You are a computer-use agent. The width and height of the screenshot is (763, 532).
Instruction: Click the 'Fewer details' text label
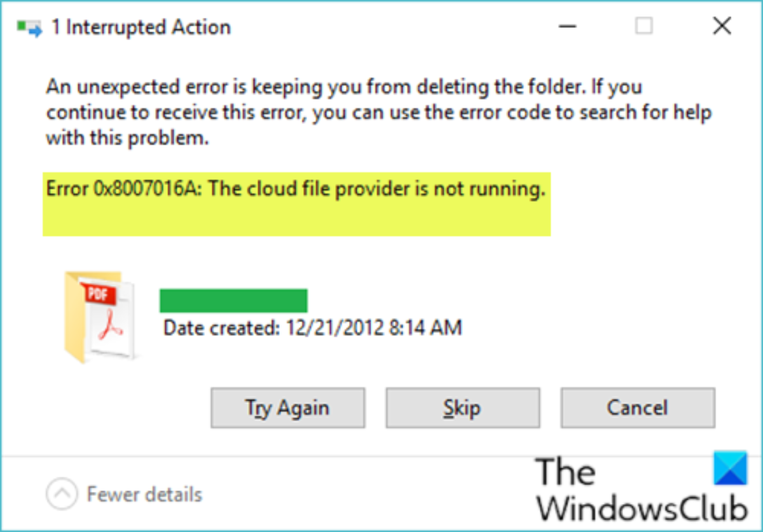coord(144,494)
